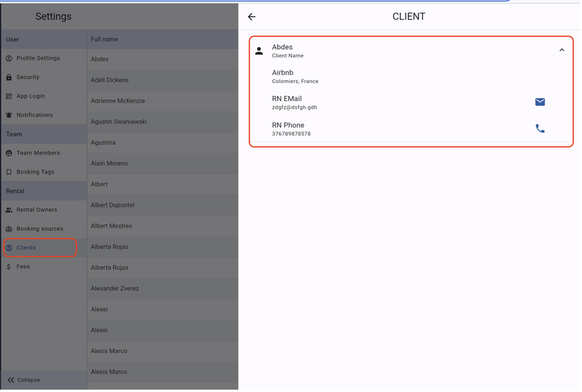Click the Booking Tags bookmark icon
The image size is (582, 392).
[9, 172]
